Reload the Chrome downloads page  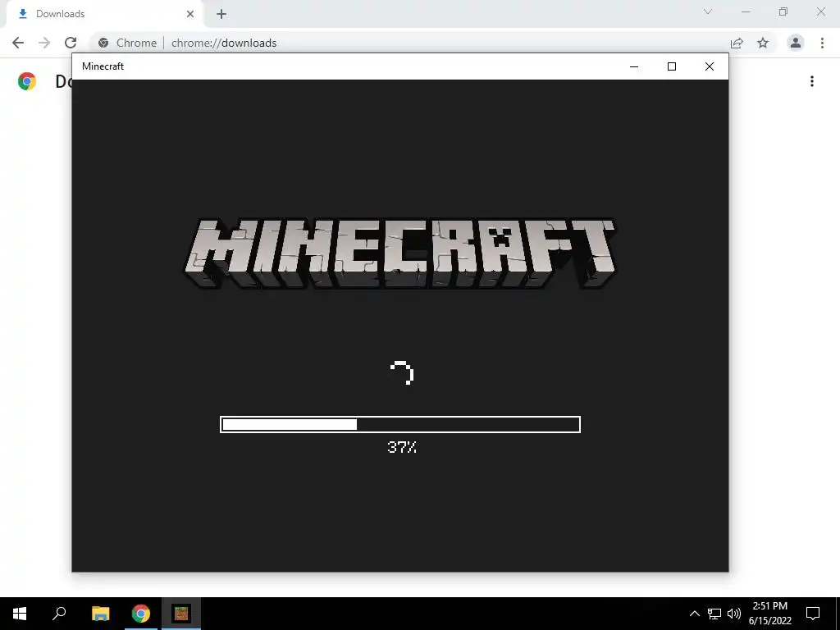point(71,43)
